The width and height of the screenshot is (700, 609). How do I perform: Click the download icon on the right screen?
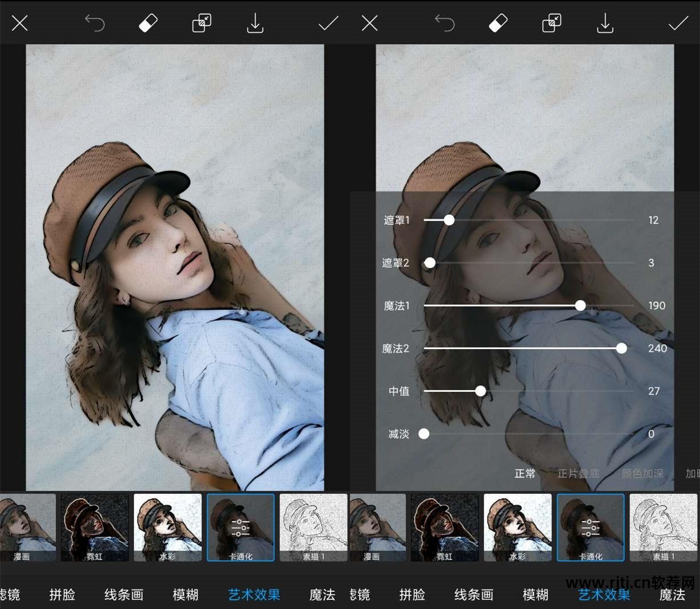(x=605, y=23)
